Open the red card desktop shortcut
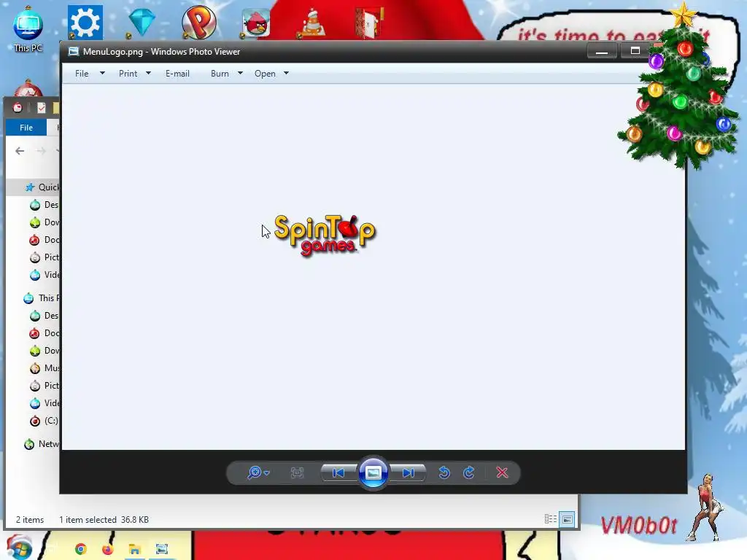 pos(369,23)
